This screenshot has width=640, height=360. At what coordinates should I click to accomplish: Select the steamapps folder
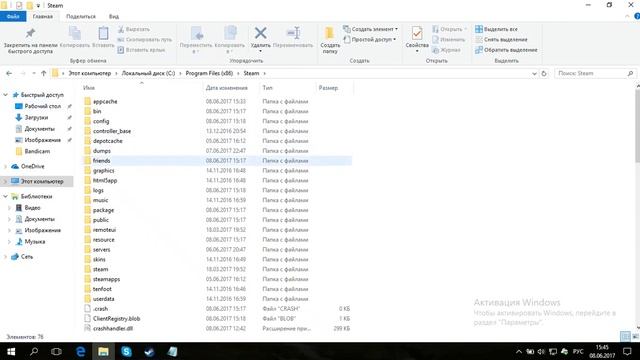tap(106, 279)
